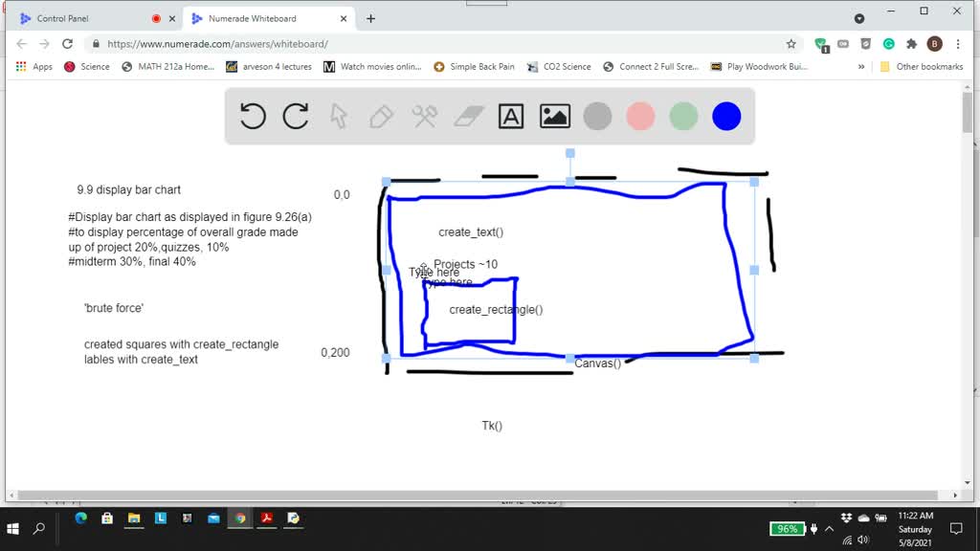
Task: Show hidden icons in the system tray
Action: 829,528
